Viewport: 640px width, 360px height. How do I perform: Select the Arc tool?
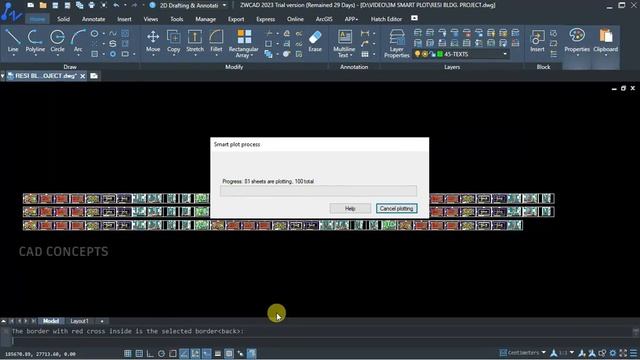click(x=78, y=40)
